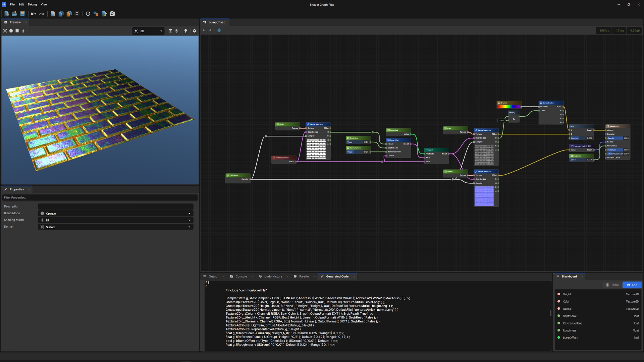
Task: Click the screenshot camera icon
Action: pyautogui.click(x=112, y=14)
